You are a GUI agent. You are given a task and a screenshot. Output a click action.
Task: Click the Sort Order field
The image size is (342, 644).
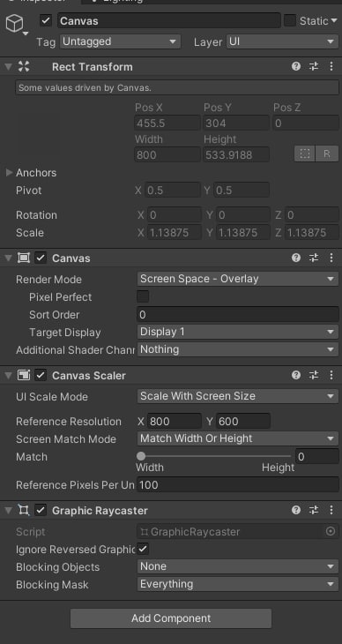(238, 315)
